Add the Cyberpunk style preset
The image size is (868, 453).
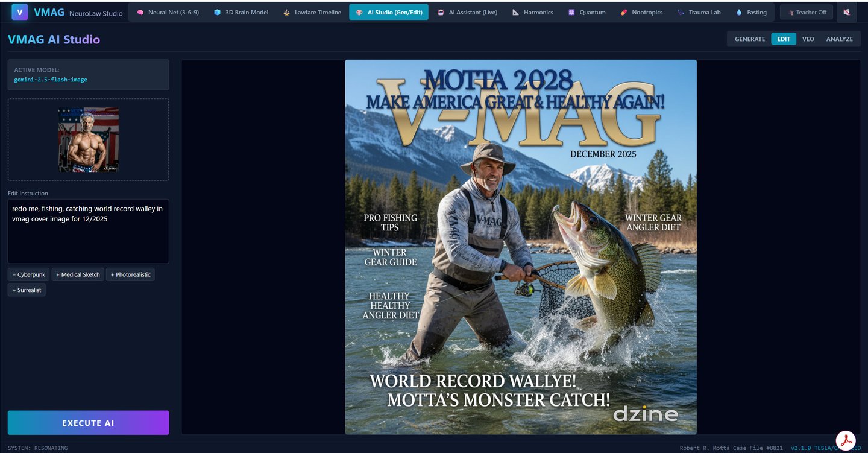point(29,274)
